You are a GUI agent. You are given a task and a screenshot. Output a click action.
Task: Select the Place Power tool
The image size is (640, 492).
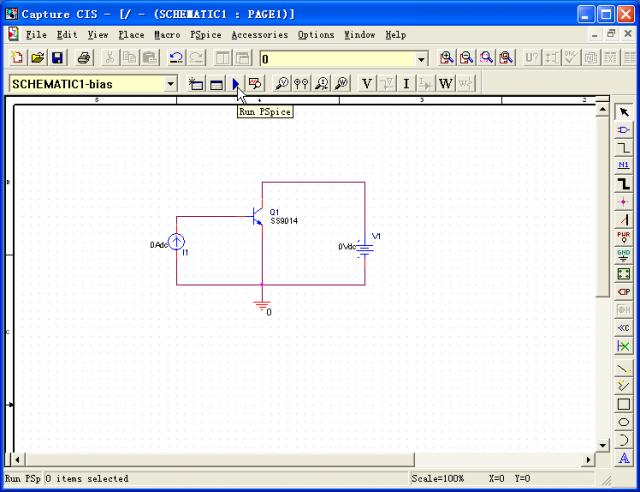point(624,237)
